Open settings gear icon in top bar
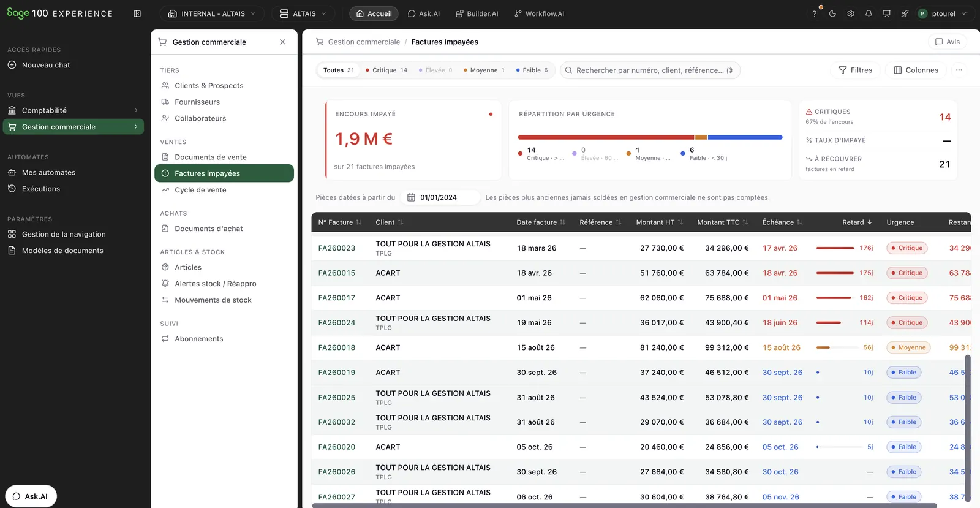980x508 pixels. click(850, 13)
